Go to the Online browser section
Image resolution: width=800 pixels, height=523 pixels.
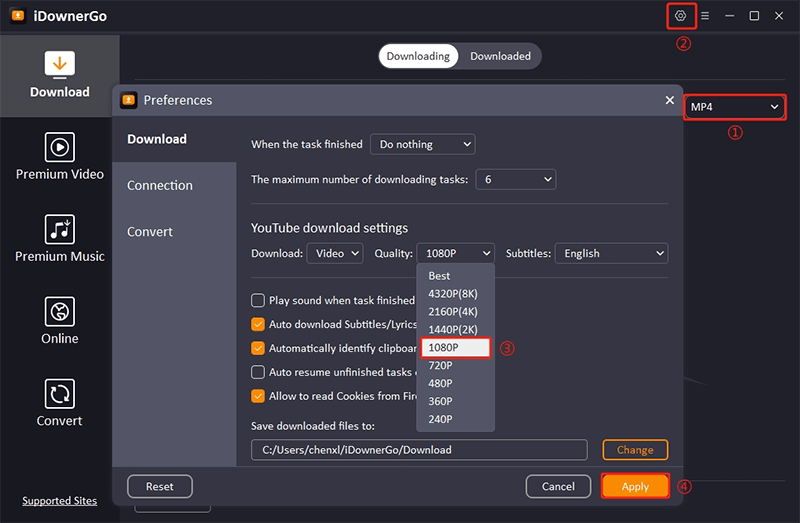(x=59, y=321)
